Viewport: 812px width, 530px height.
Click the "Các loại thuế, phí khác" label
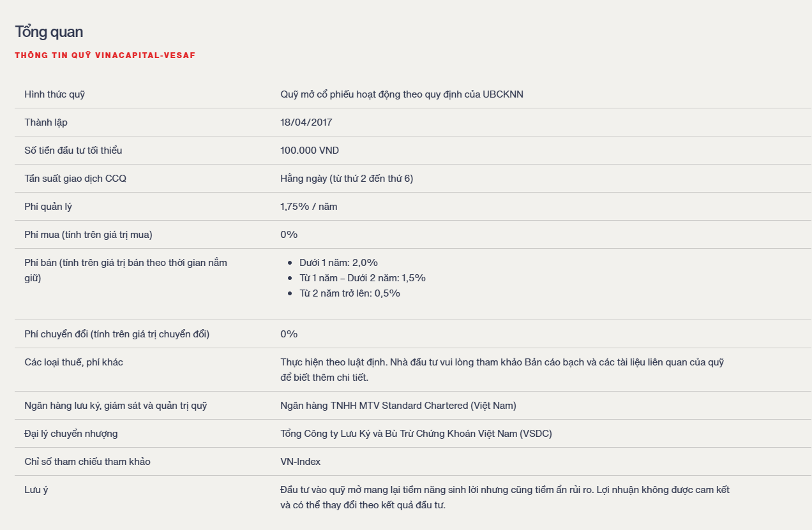pyautogui.click(x=73, y=362)
